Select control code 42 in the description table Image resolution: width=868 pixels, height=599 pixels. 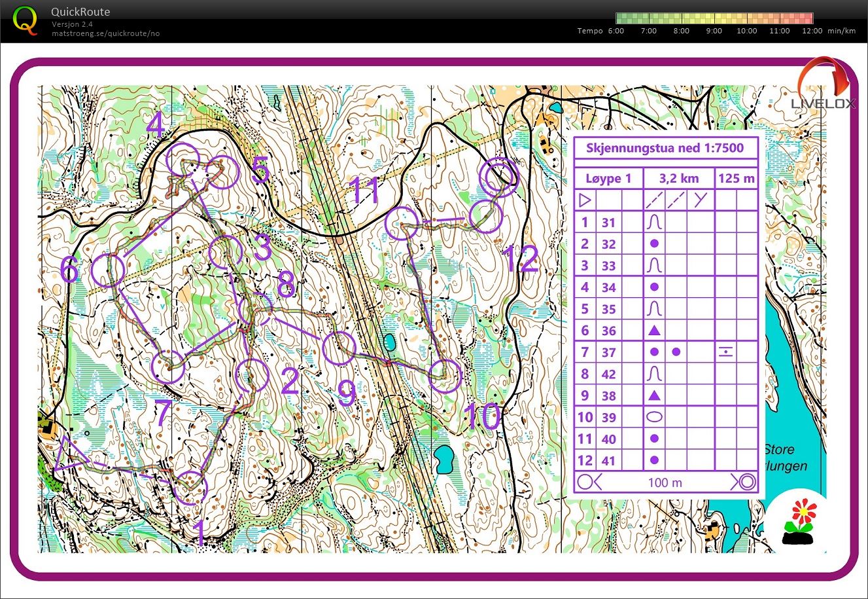pyautogui.click(x=608, y=374)
